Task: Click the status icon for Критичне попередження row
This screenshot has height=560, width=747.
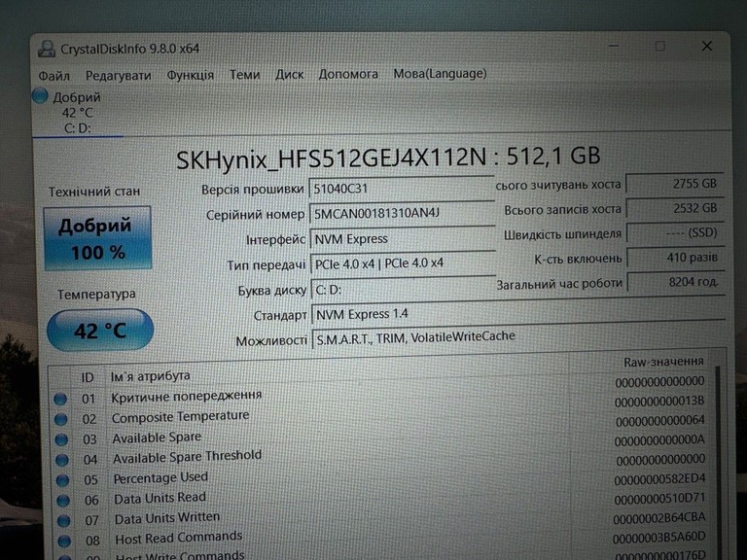Action: [60, 399]
